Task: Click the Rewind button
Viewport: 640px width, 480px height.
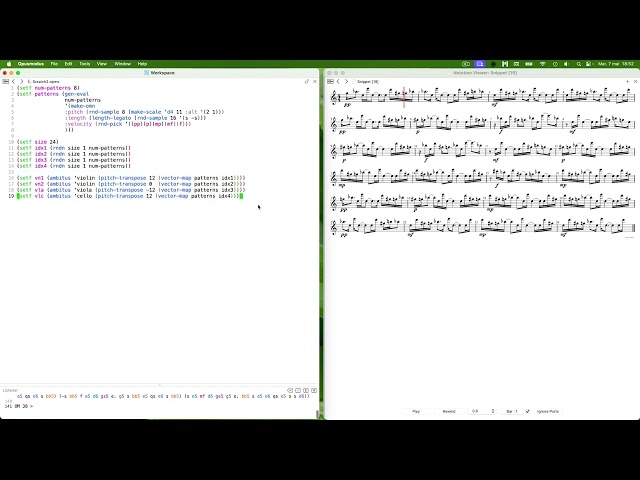Action: 449,411
